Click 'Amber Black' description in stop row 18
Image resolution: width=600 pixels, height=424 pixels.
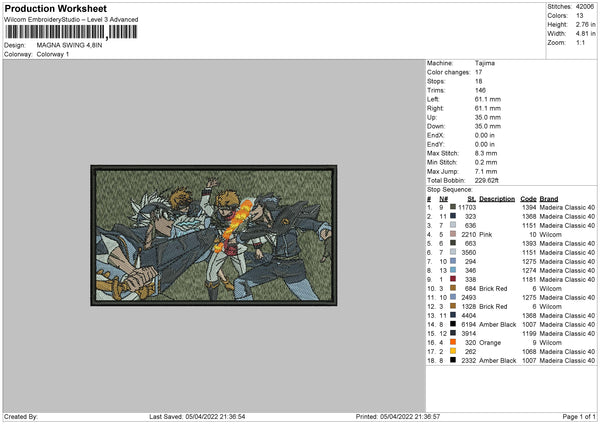pos(497,361)
